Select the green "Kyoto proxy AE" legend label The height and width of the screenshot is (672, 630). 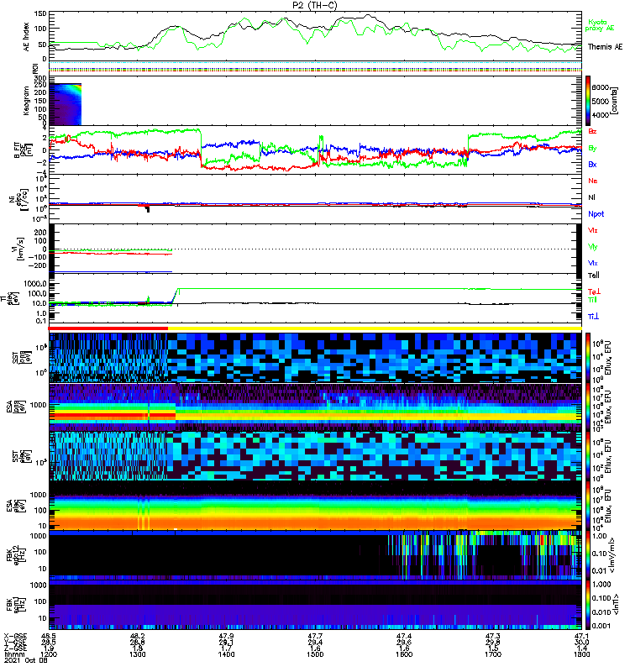point(600,25)
